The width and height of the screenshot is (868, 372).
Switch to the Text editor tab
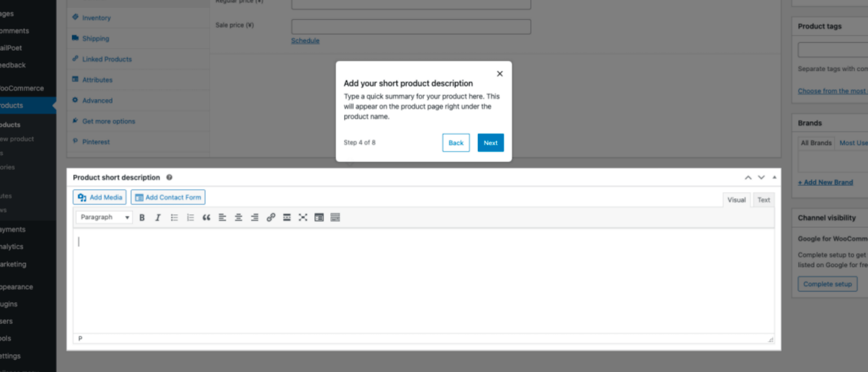(x=763, y=200)
